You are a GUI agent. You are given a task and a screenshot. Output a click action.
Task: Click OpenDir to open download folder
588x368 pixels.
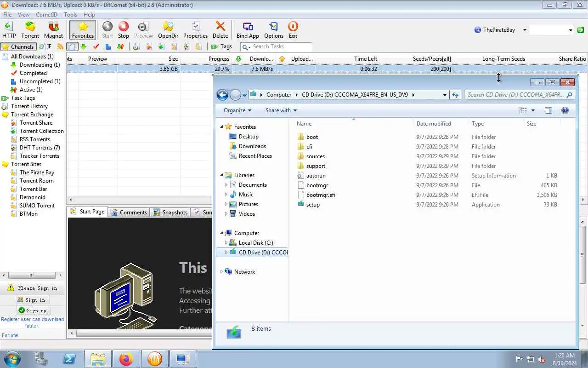[168, 30]
